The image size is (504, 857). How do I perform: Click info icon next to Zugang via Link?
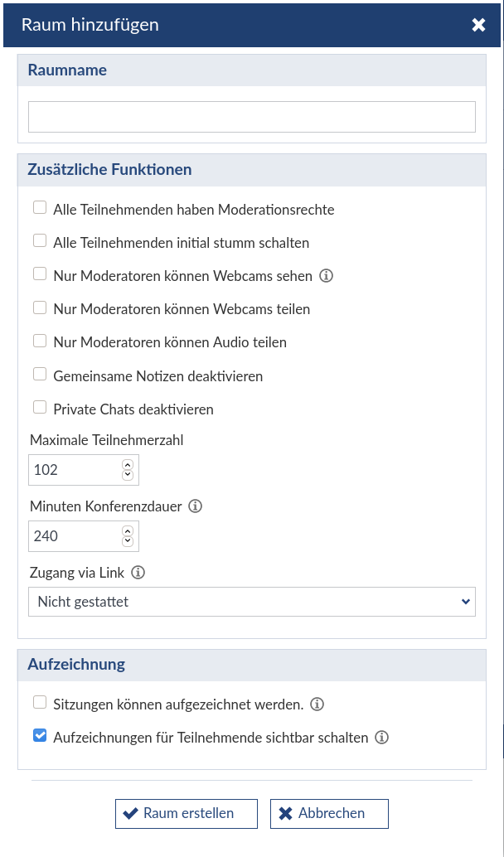point(138,573)
